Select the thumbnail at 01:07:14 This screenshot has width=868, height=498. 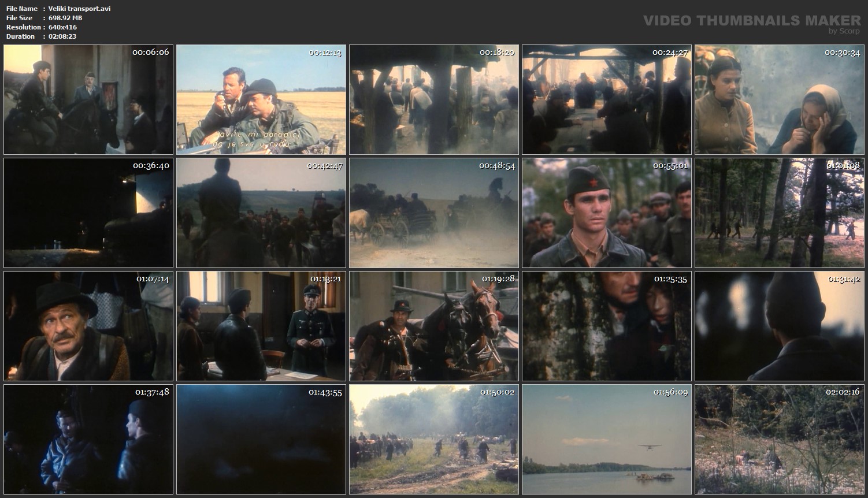click(88, 326)
